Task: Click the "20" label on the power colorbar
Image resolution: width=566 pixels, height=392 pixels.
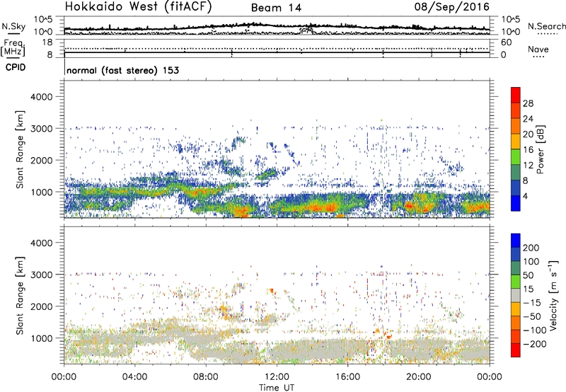Action: (528, 134)
